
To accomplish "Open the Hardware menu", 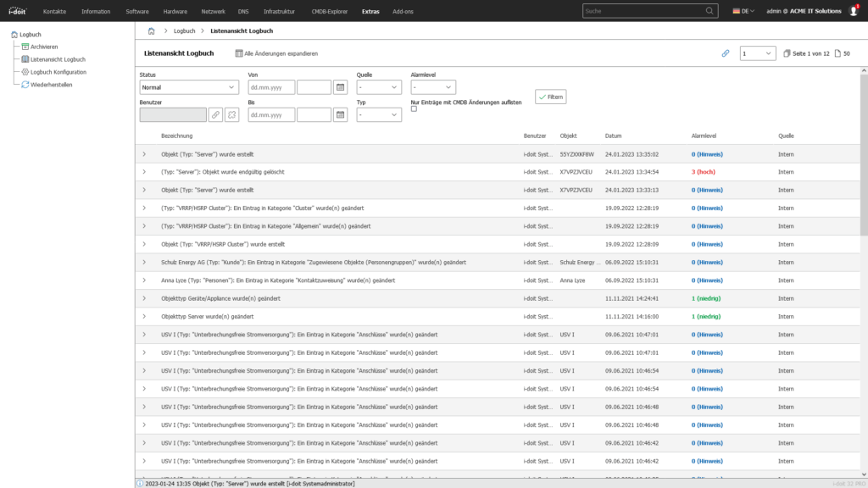I will pos(175,12).
